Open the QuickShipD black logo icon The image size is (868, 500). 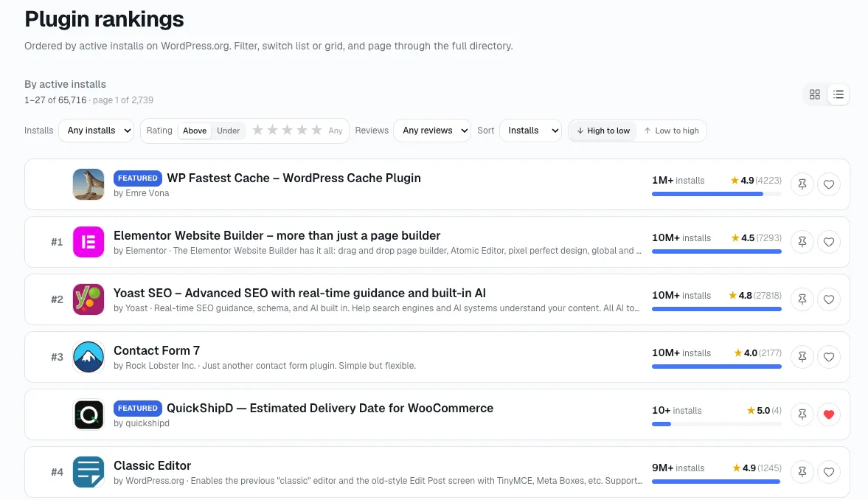point(88,414)
